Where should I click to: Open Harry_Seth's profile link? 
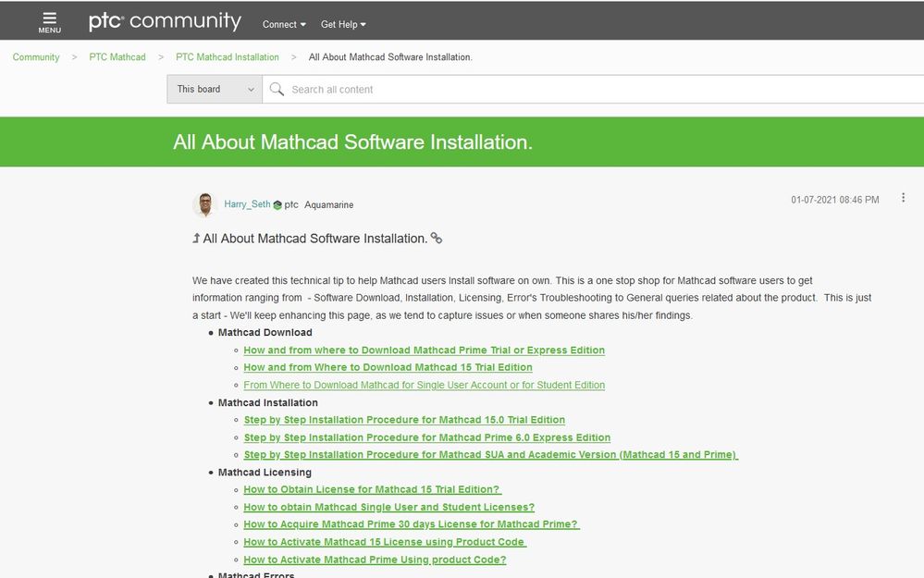[247, 204]
